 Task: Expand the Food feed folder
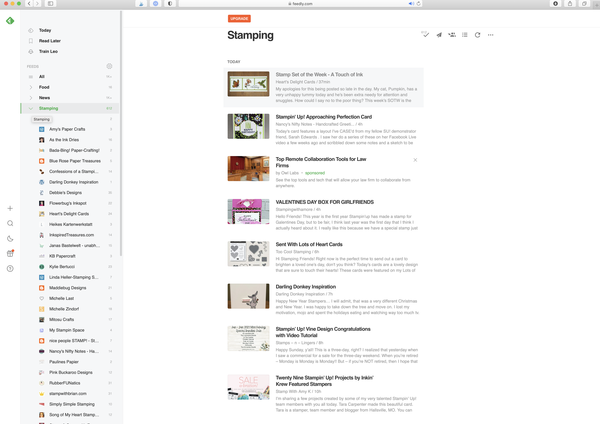(x=30, y=87)
